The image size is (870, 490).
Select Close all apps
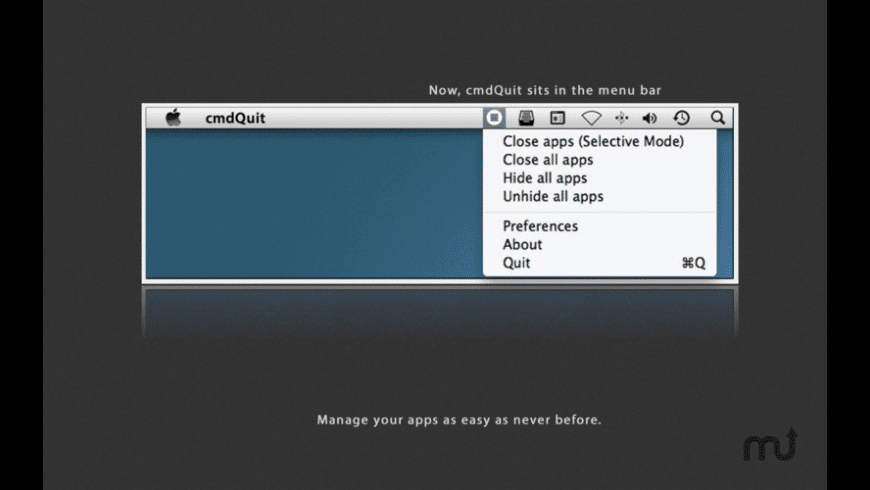click(x=599, y=160)
